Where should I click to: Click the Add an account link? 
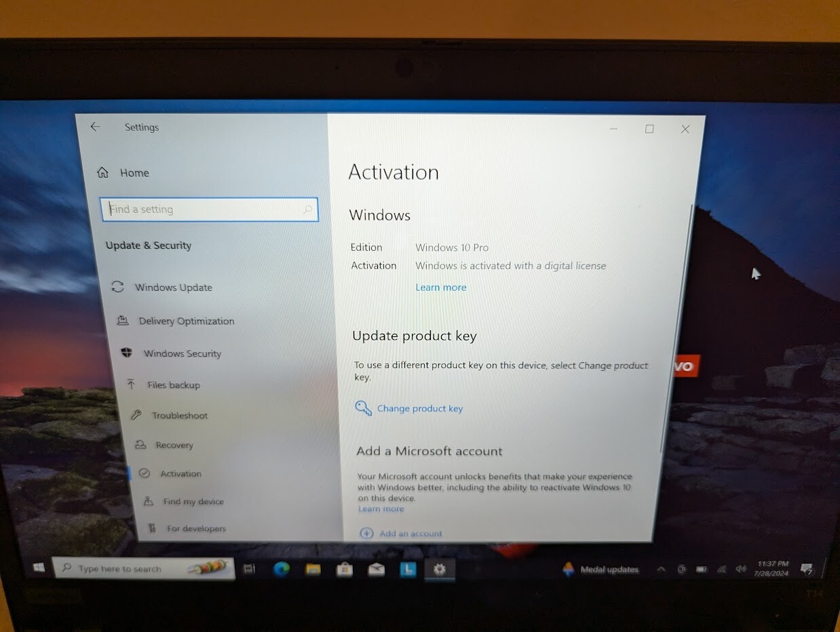click(x=411, y=533)
